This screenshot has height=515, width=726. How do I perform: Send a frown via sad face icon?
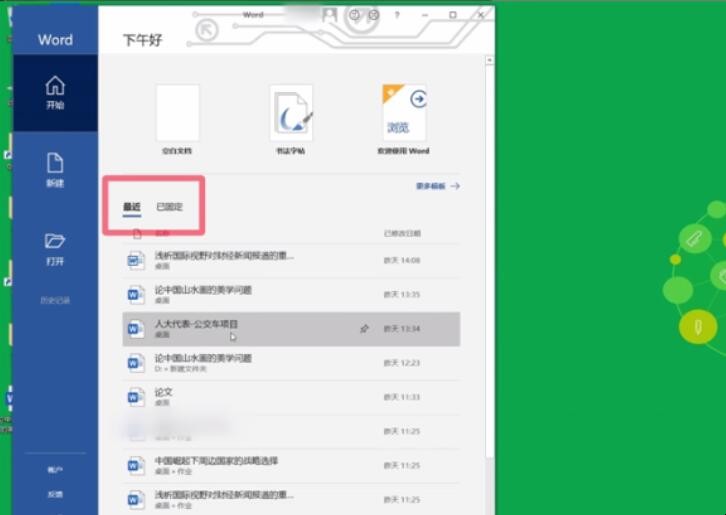click(x=374, y=15)
